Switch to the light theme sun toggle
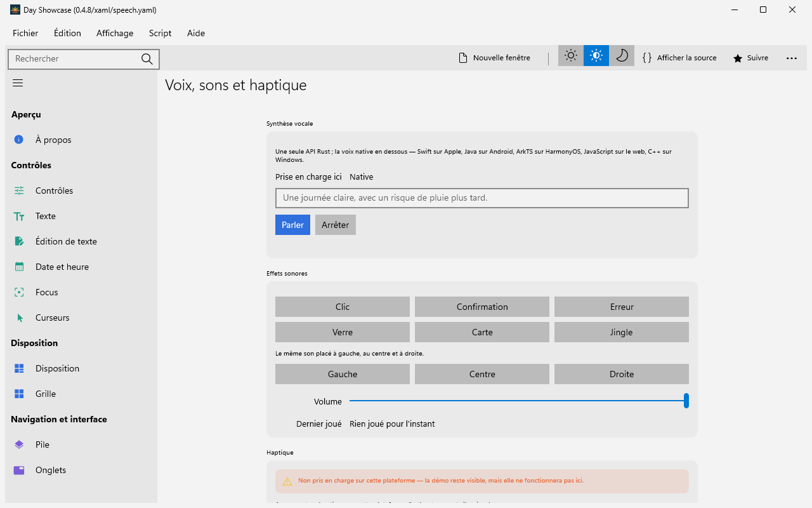 (571, 56)
